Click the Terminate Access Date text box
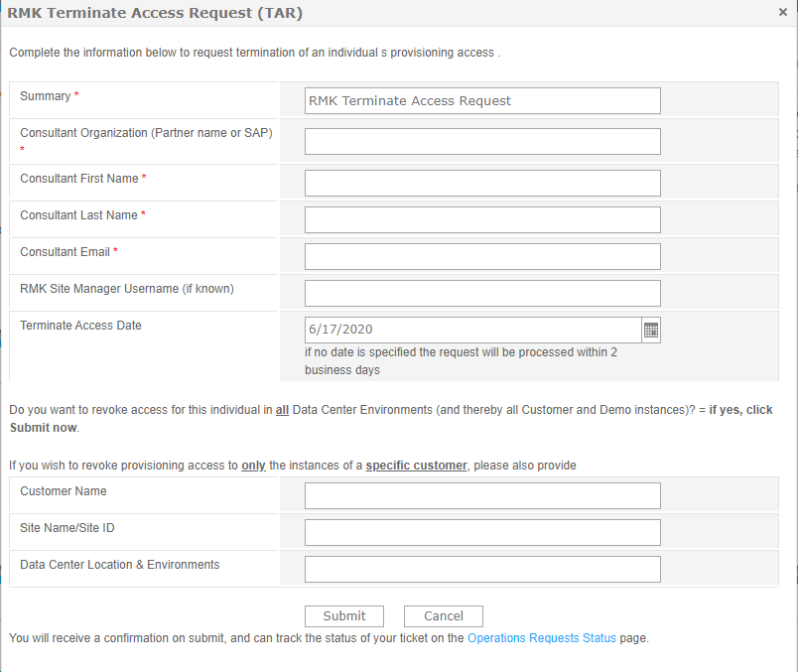 (472, 330)
